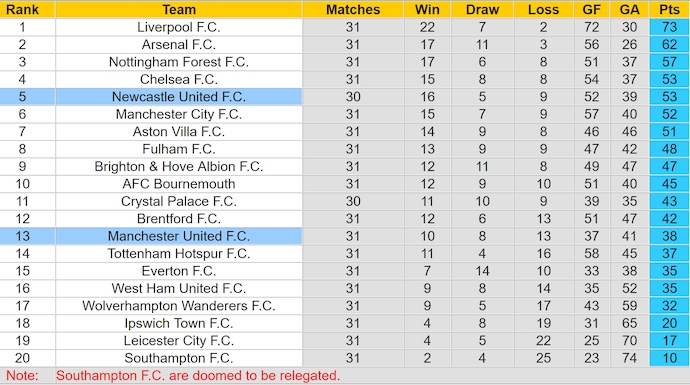Select the Rank column header
The height and width of the screenshot is (385, 690).
click(x=22, y=9)
